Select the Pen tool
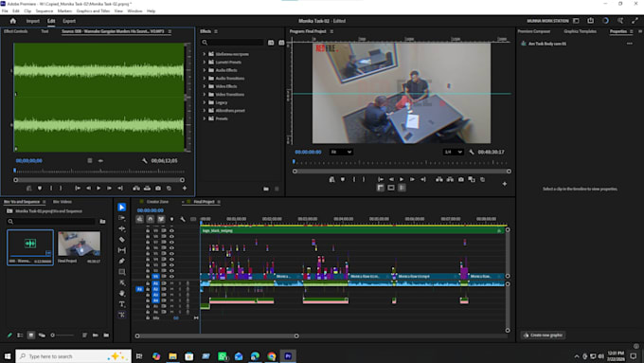 121,261
